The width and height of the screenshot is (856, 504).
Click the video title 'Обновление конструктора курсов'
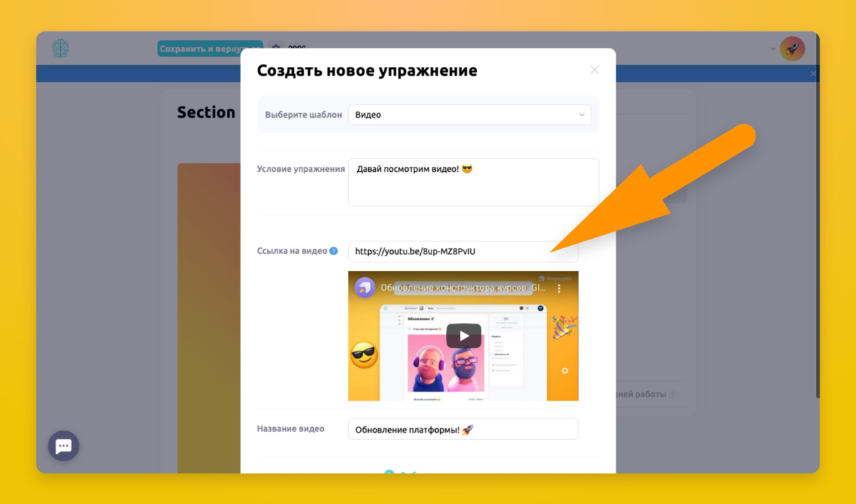(x=463, y=288)
